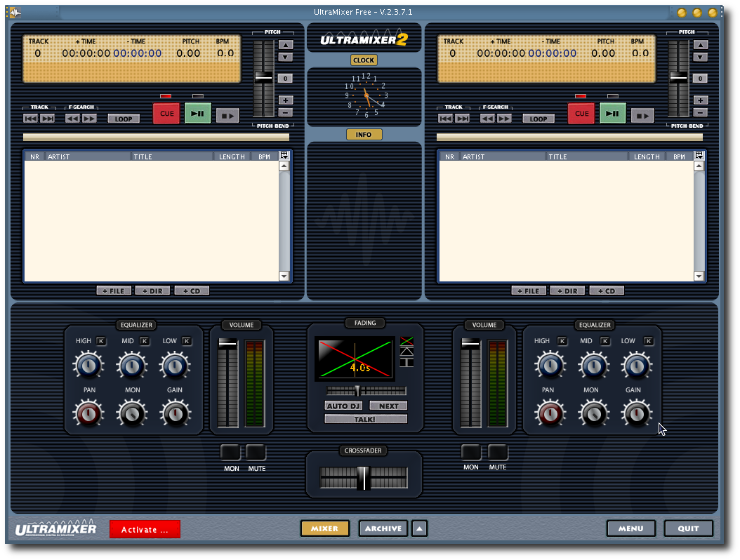Fast-forward with F-Search on right deck
740x560 pixels.
click(x=504, y=119)
